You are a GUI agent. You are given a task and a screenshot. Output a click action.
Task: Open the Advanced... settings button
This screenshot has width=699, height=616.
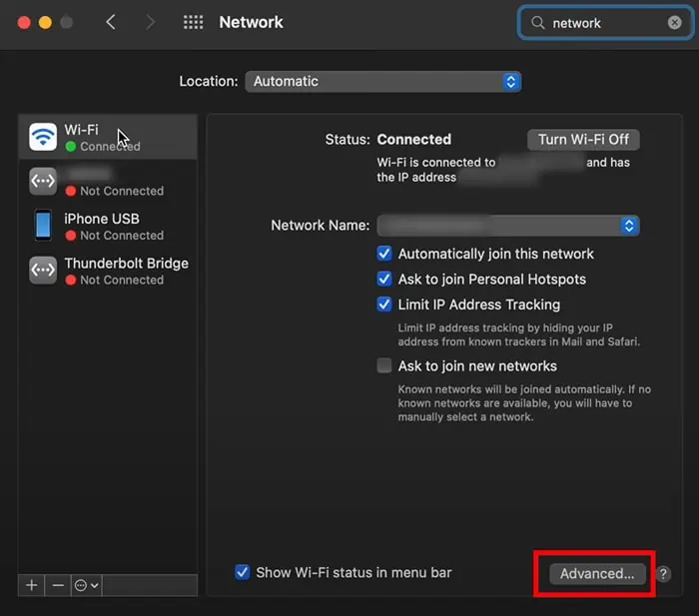click(596, 573)
